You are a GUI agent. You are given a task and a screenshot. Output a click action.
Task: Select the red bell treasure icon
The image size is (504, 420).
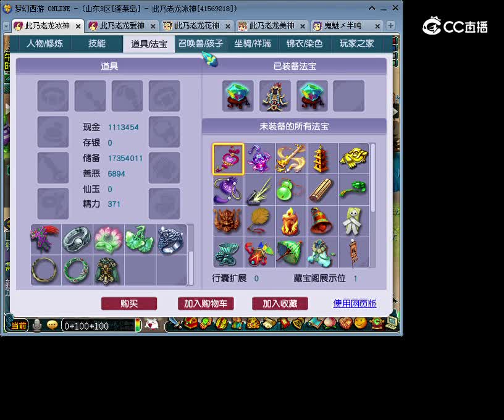coord(322,221)
